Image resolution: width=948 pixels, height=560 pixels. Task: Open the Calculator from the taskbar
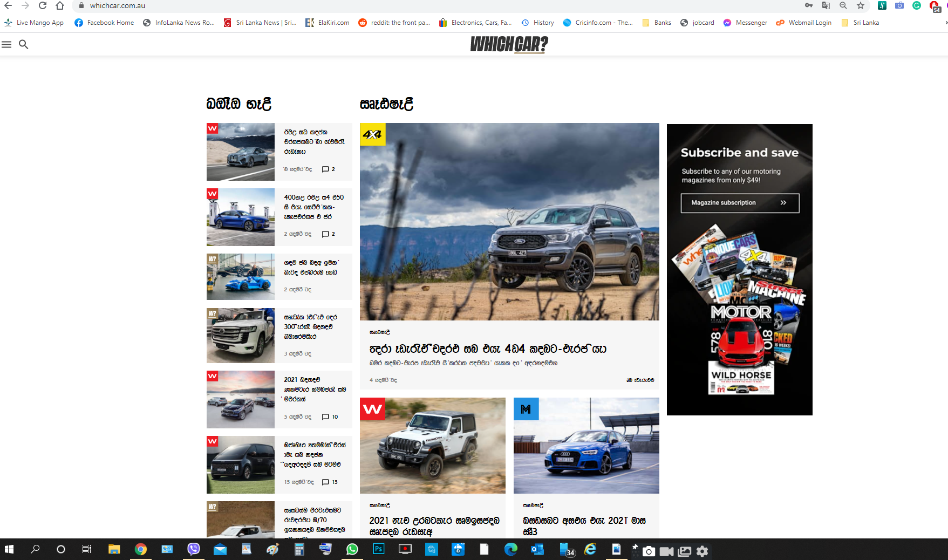(x=299, y=549)
